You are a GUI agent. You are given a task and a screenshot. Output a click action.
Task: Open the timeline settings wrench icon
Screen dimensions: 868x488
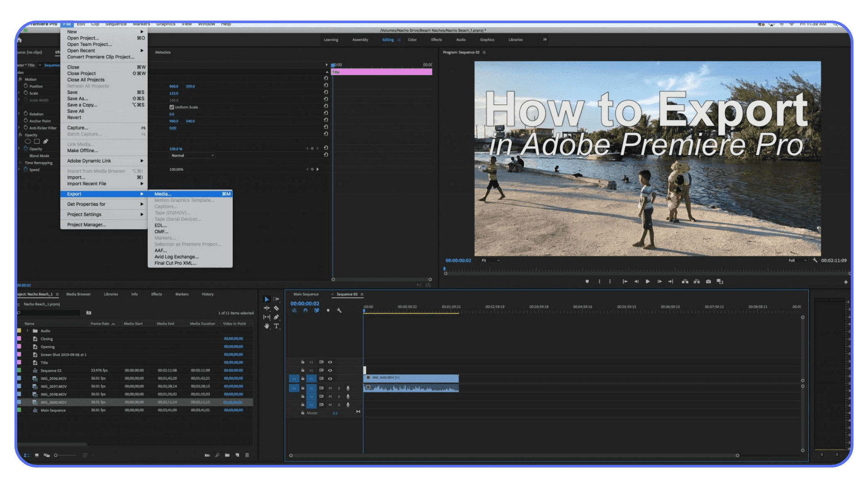tap(339, 310)
